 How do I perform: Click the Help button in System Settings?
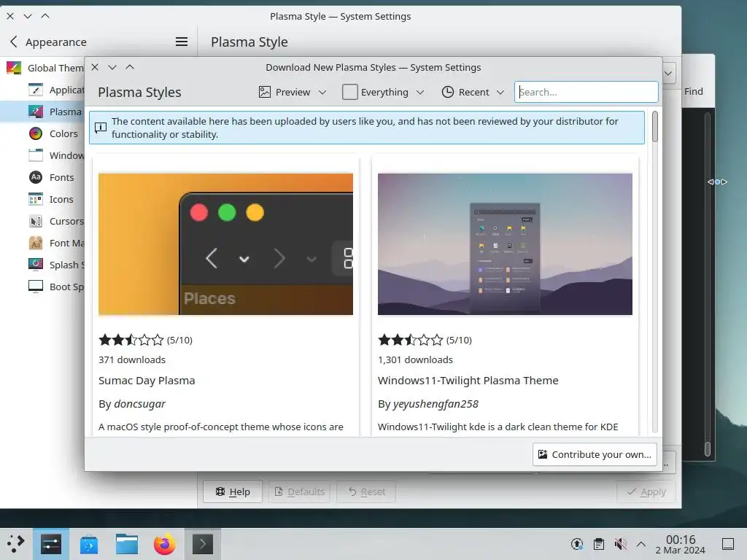(x=233, y=491)
